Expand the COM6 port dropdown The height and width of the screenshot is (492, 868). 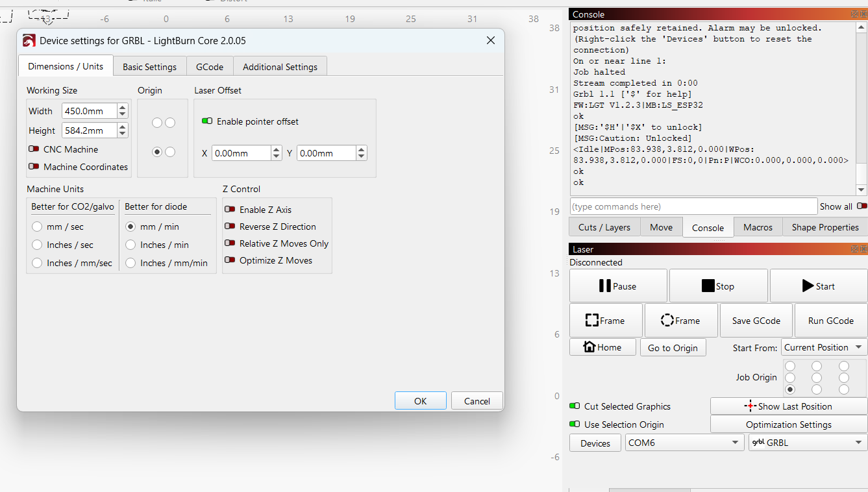[x=684, y=443]
